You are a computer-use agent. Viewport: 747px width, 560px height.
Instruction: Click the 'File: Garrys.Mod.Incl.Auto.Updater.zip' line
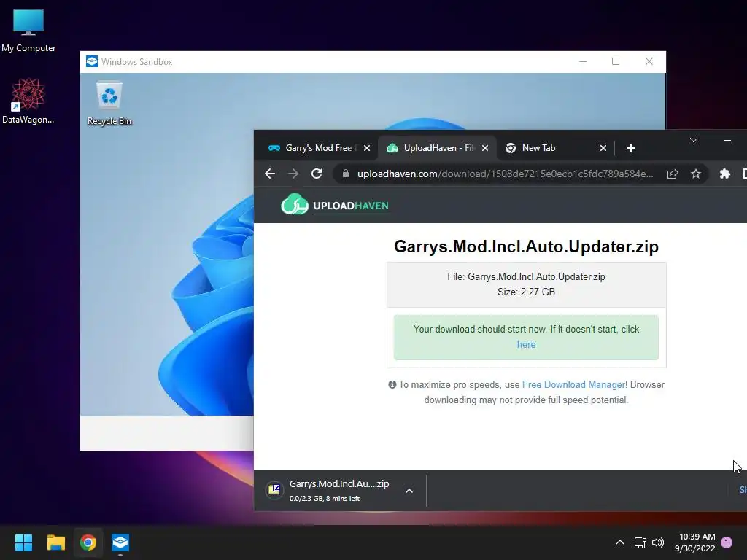(x=527, y=276)
